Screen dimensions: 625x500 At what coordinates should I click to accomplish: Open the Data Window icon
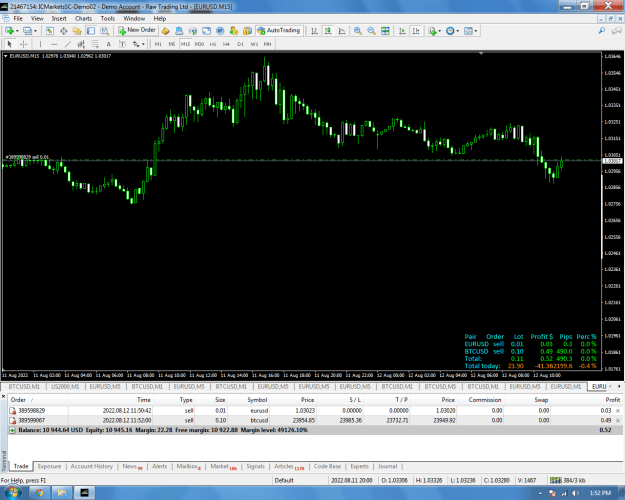point(63,31)
